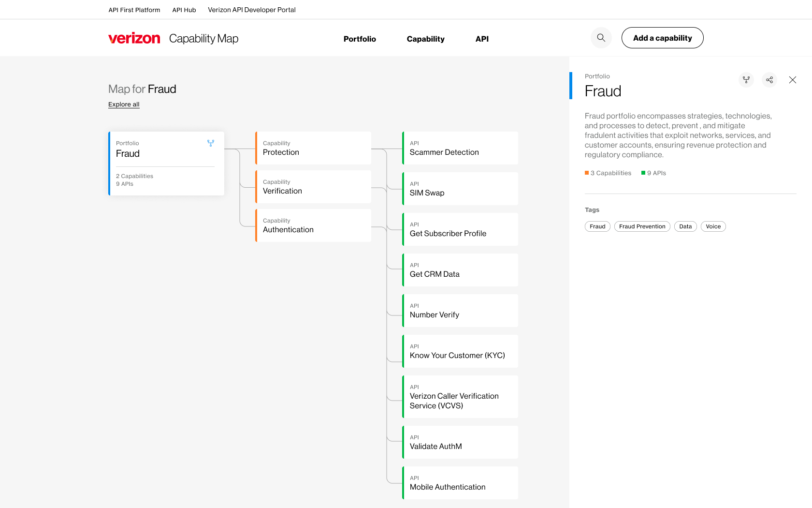Click the share icon in Fraud side panel

(769, 80)
